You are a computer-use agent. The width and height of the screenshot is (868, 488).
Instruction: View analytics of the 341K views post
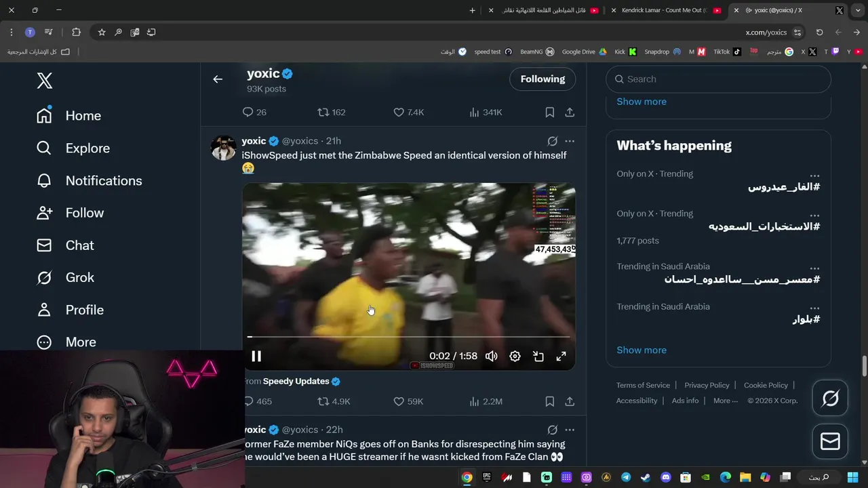pos(486,113)
